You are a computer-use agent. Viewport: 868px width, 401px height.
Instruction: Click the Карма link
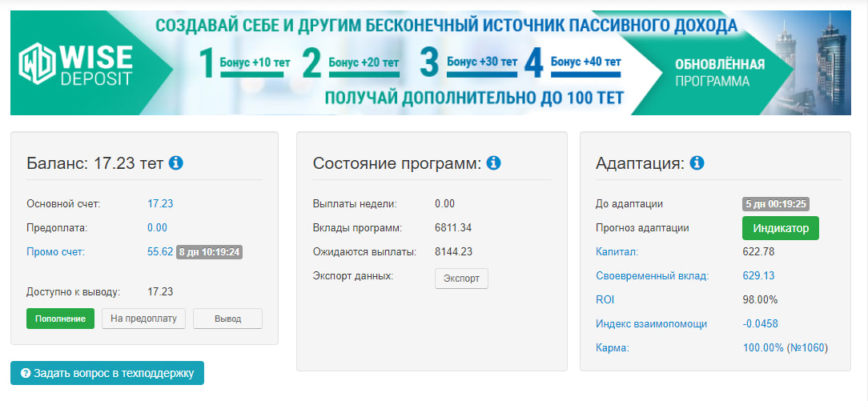613,348
